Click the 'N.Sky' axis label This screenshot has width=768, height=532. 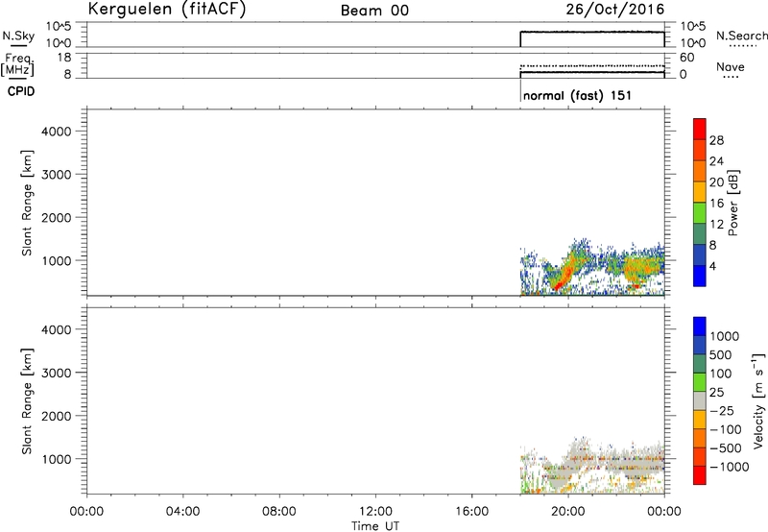click(18, 36)
